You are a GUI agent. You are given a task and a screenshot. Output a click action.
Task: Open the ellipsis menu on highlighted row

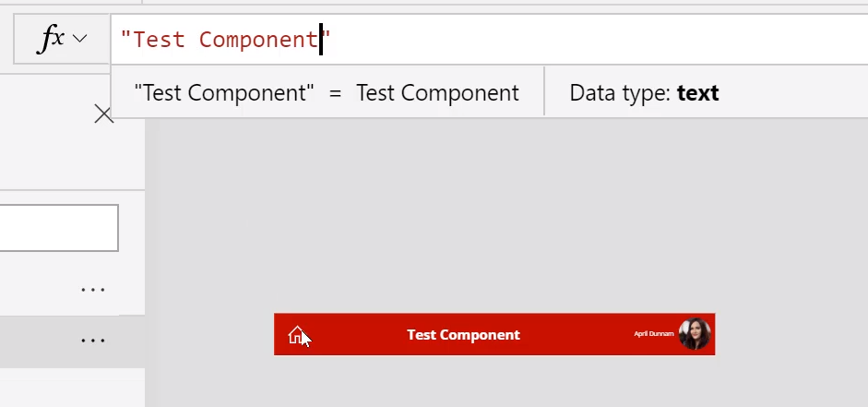[92, 341]
